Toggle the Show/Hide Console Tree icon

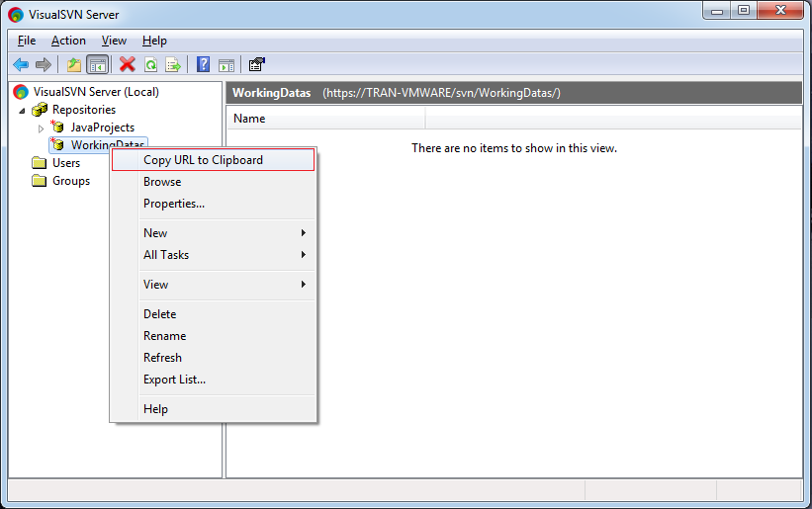tap(97, 64)
